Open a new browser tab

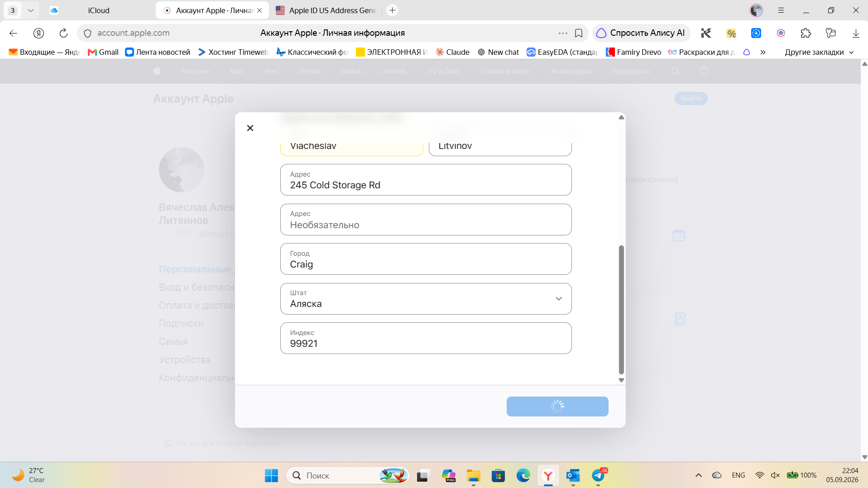[392, 10]
